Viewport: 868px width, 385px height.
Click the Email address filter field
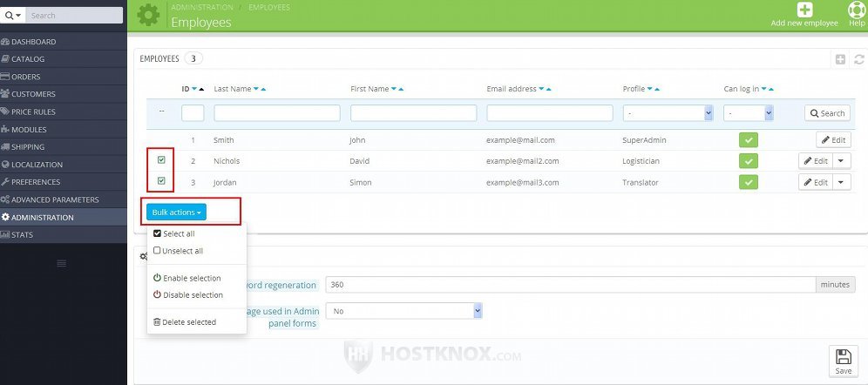coord(550,113)
